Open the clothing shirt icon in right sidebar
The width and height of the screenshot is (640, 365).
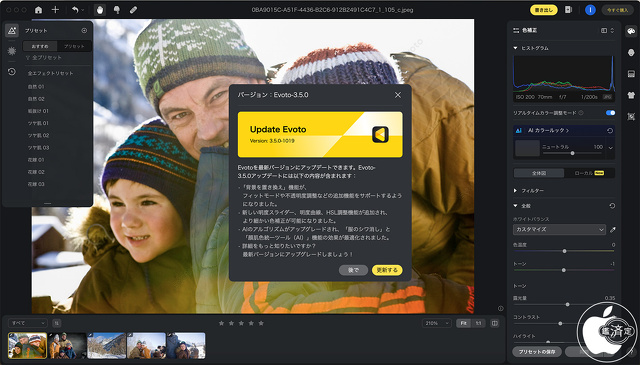point(631,95)
